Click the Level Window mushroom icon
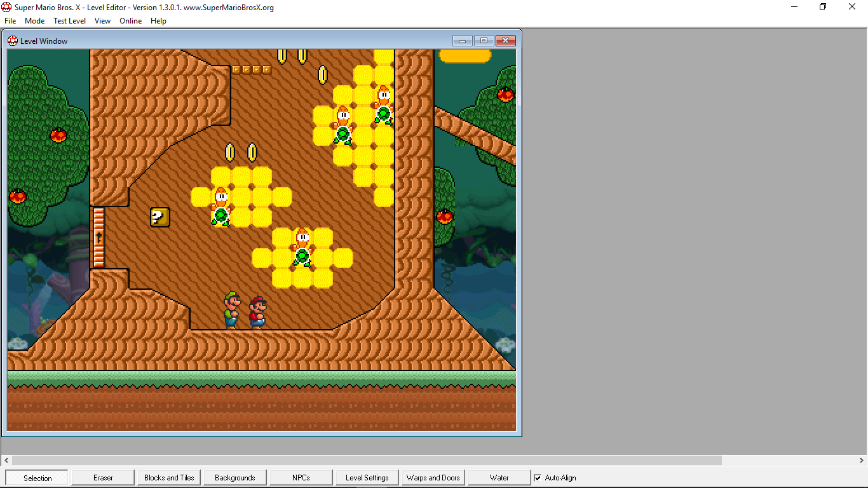Viewport: 868px width, 488px height. click(13, 41)
